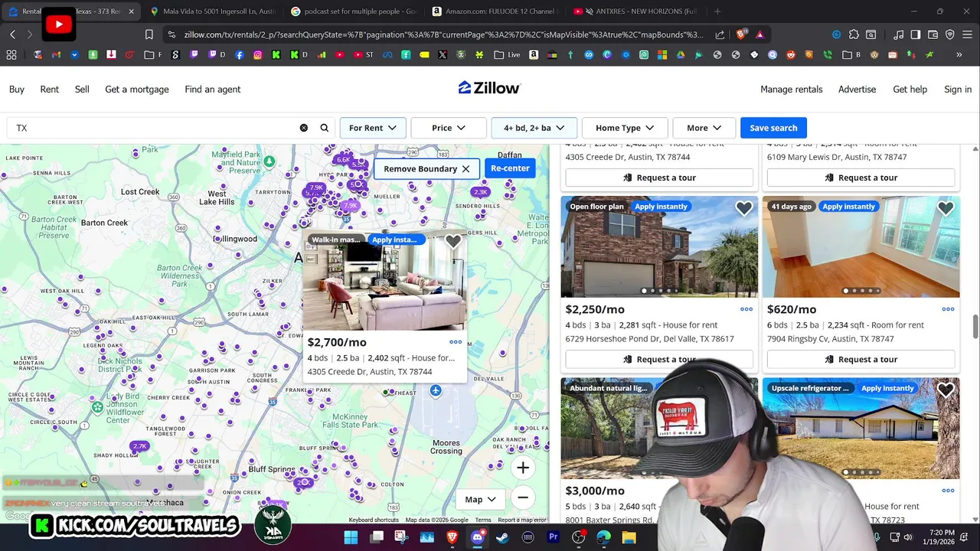This screenshot has height=551, width=980.
Task: Zoom out on the map
Action: tap(523, 497)
